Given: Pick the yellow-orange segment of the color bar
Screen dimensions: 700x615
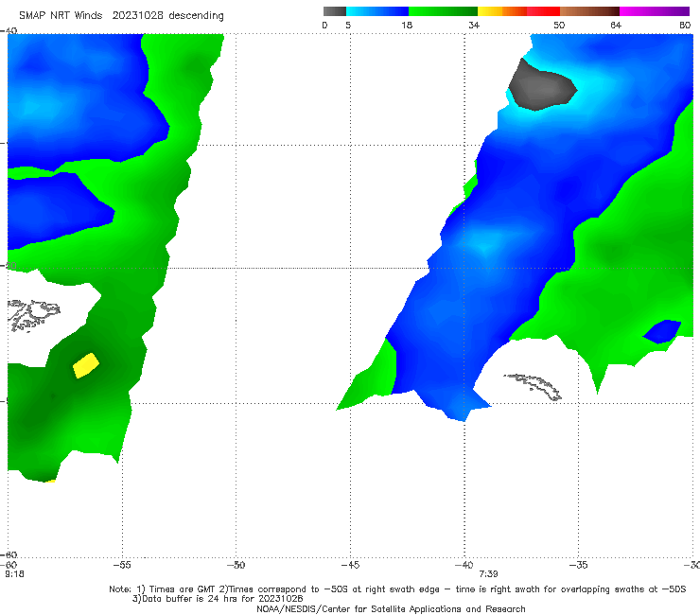Looking at the screenshot, I should coord(502,11).
